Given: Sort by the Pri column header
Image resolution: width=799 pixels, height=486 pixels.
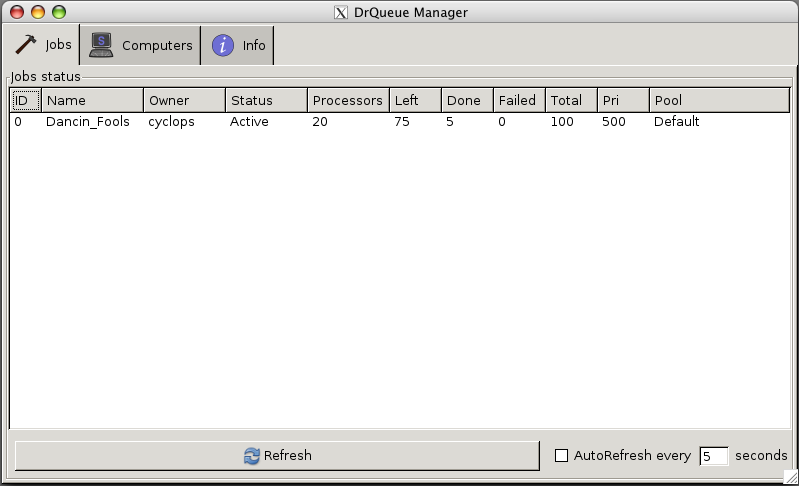Looking at the screenshot, I should point(623,100).
